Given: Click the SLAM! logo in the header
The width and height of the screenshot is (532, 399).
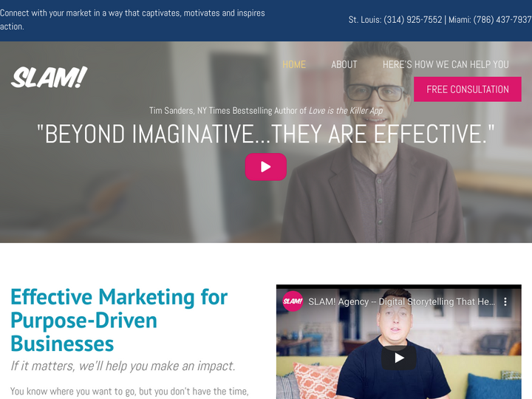Looking at the screenshot, I should point(50,78).
